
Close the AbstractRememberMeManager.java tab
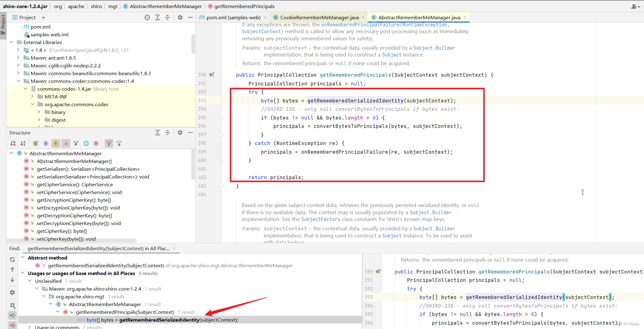point(465,17)
